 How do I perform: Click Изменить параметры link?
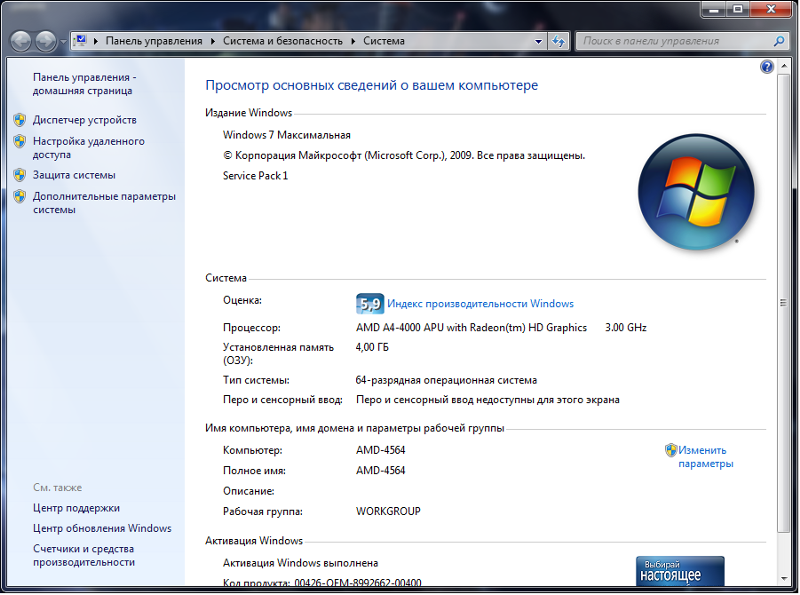coord(705,457)
